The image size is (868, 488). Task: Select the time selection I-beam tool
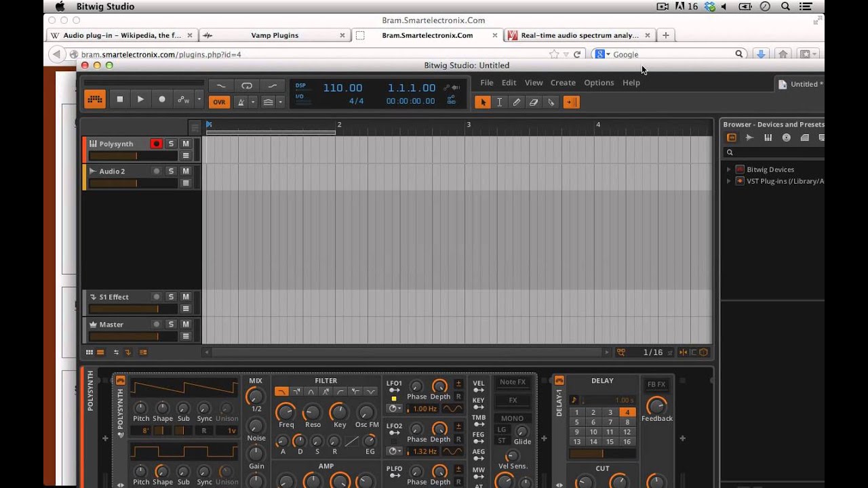pyautogui.click(x=500, y=102)
